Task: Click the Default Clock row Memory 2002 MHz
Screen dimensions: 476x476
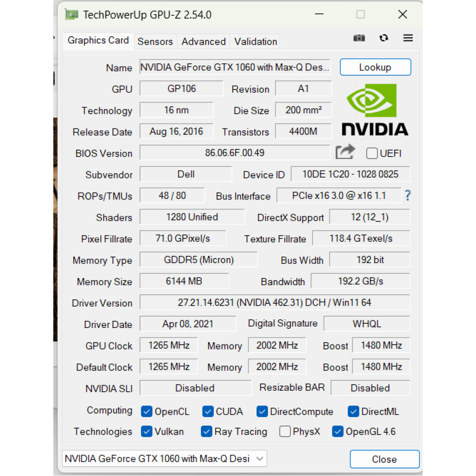Action: tap(277, 367)
